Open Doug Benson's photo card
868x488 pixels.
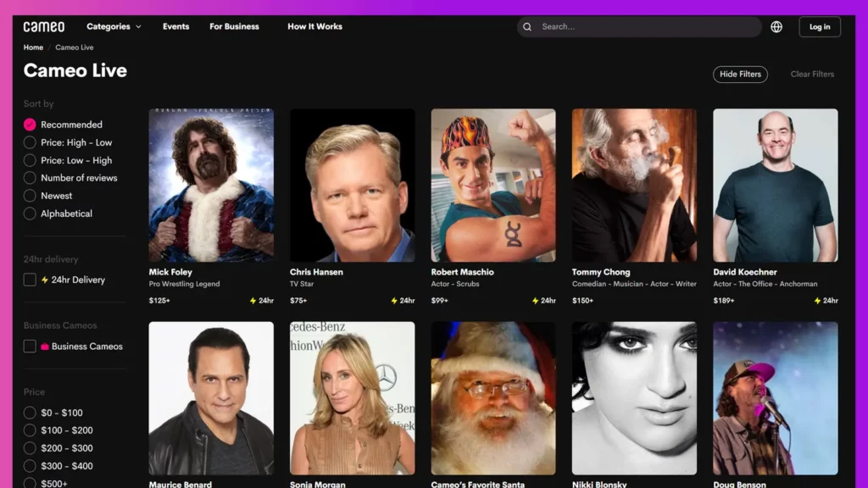pyautogui.click(x=776, y=398)
